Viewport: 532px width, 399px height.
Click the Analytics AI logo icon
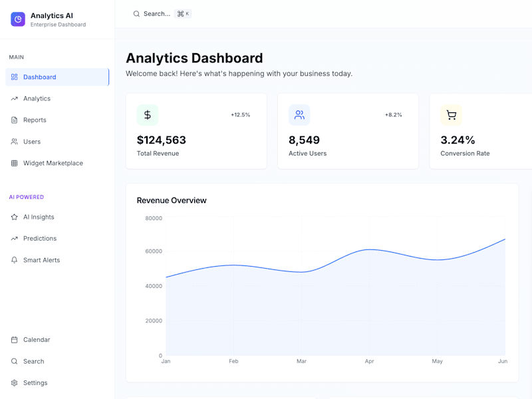[18, 19]
